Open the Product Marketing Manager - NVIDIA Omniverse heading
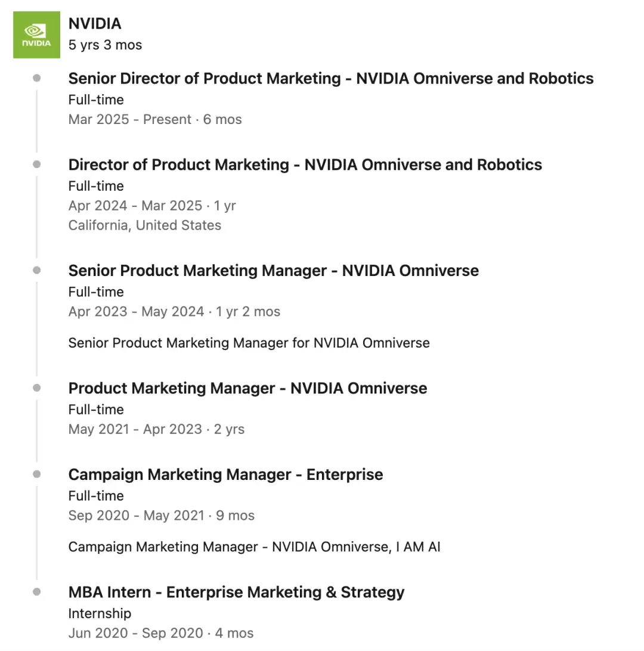Viewport: 644px width, 651px height. click(x=247, y=389)
